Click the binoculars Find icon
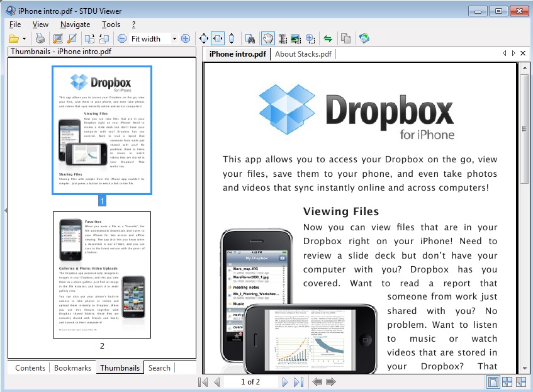 (250, 38)
